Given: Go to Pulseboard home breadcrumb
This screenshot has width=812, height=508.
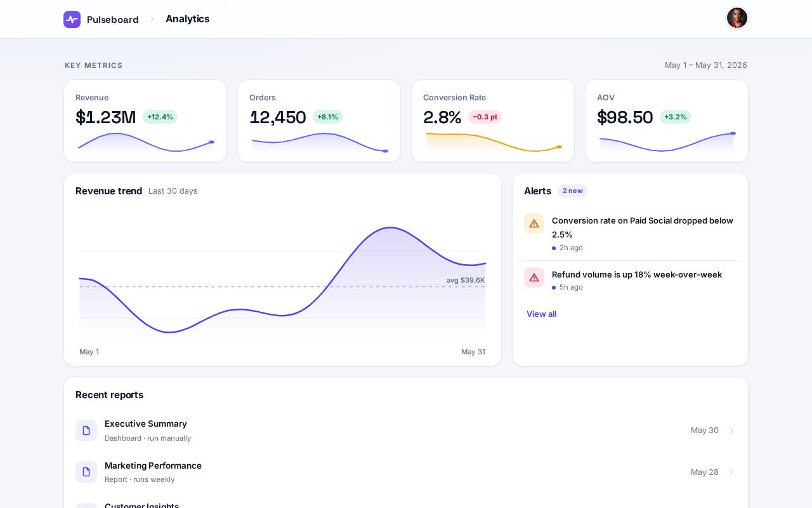Looking at the screenshot, I should [x=113, y=20].
